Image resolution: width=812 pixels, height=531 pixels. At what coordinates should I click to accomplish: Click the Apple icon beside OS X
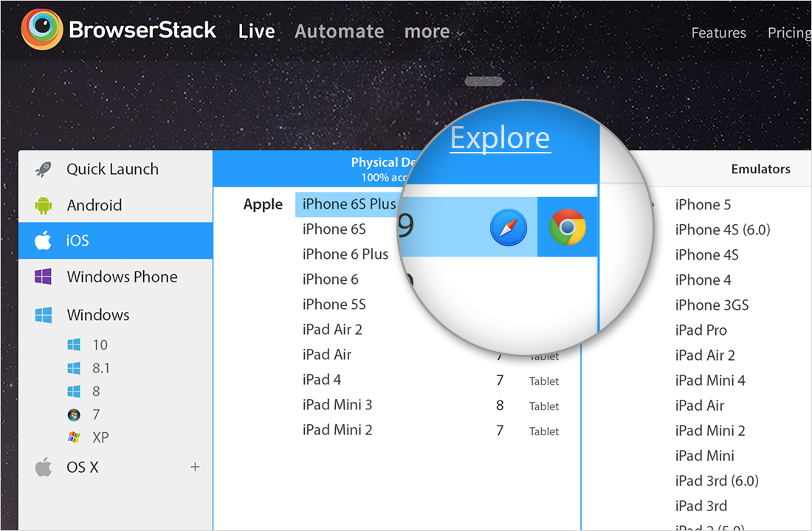pyautogui.click(x=44, y=467)
